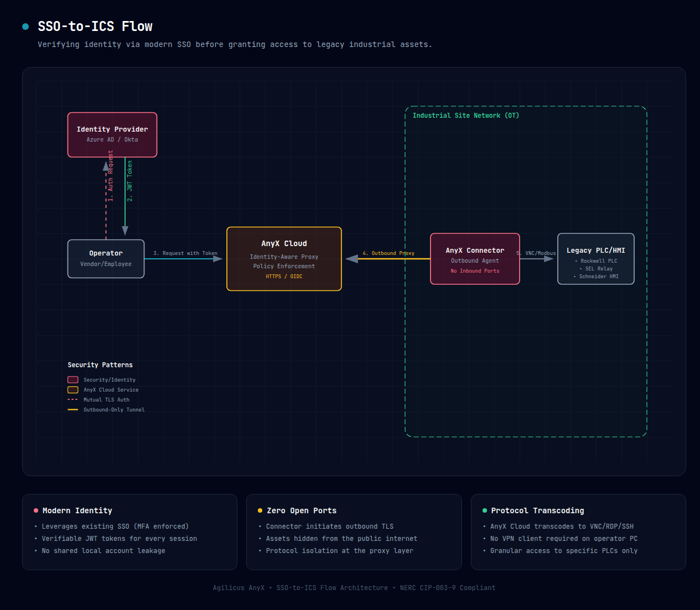Click the red dot beside Modern Identity
Viewport: 700px width, 610px height.
[36, 510]
